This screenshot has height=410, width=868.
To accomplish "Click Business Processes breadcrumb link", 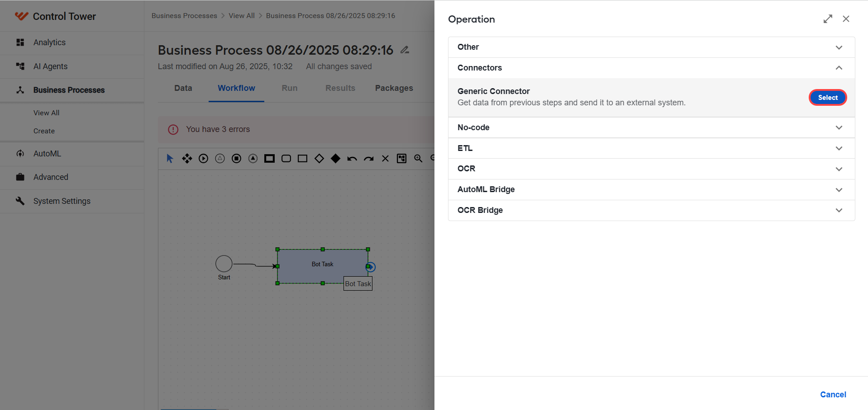I will click(x=184, y=16).
